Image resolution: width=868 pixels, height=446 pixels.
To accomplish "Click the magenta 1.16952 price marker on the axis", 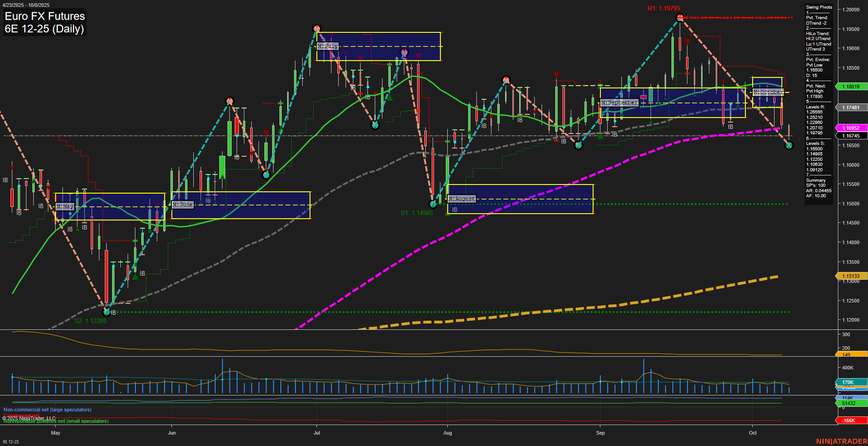I will tap(850, 128).
